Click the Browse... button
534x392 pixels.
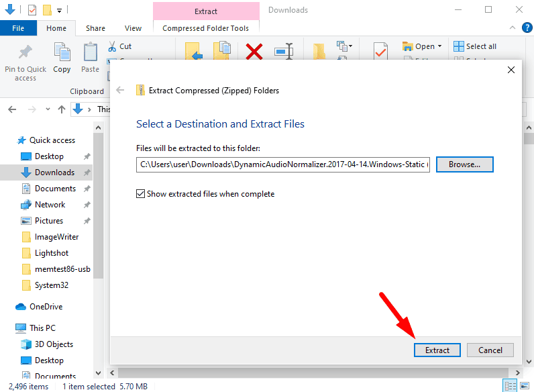[464, 164]
